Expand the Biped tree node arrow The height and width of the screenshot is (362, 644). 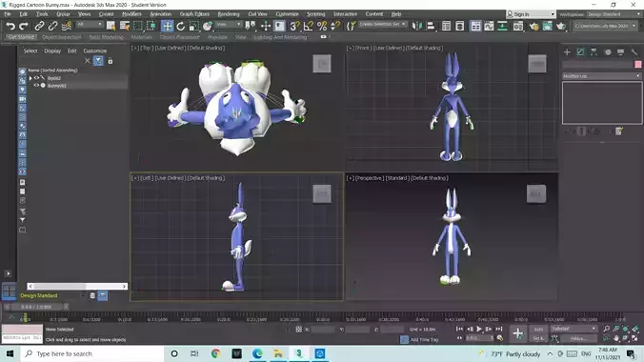(30, 78)
